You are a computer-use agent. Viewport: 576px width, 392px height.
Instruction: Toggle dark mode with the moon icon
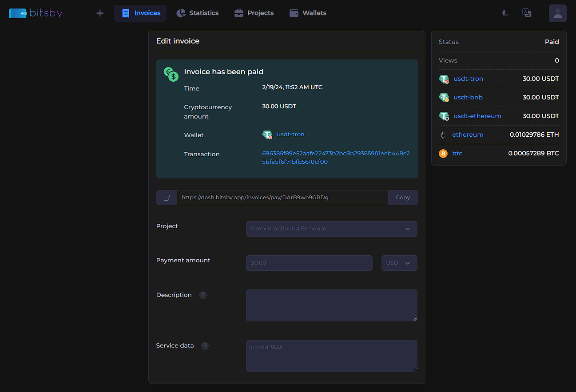click(x=505, y=13)
